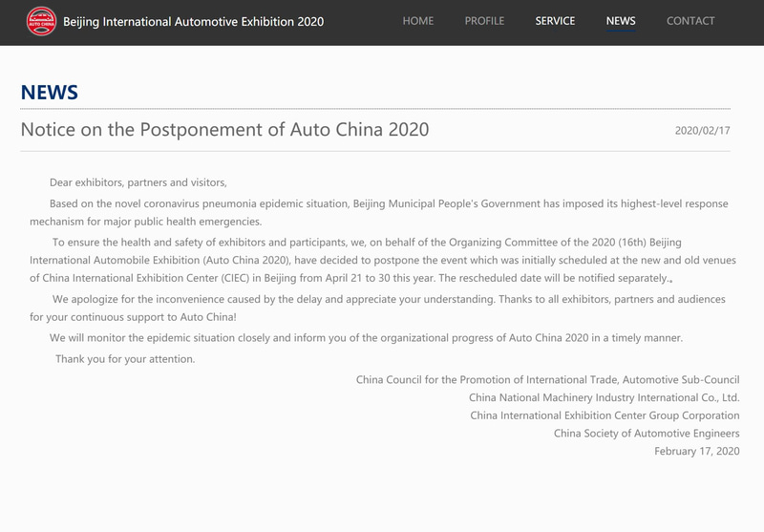Click China International Exhibition Center Group Corporation
The image size is (764, 532).
(605, 415)
